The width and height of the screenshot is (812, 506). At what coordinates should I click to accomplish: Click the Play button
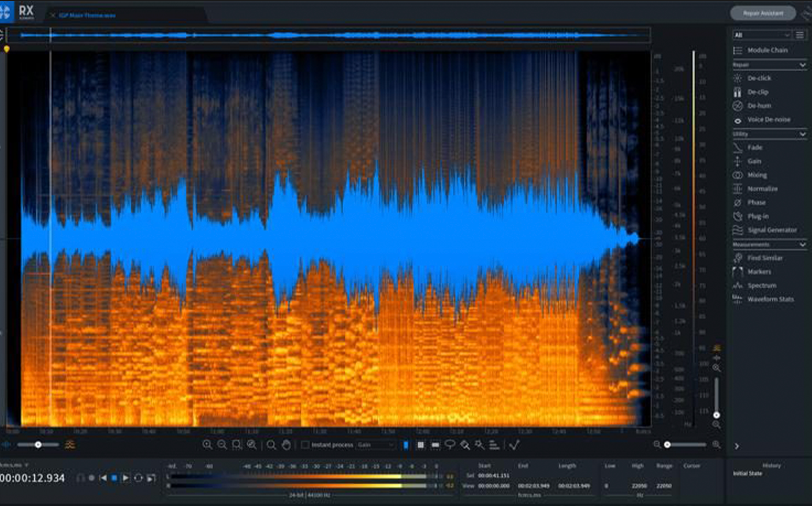(126, 478)
